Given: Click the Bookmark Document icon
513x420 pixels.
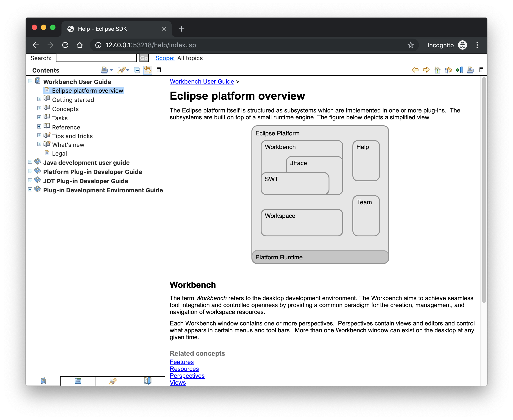Looking at the screenshot, I should (459, 70).
